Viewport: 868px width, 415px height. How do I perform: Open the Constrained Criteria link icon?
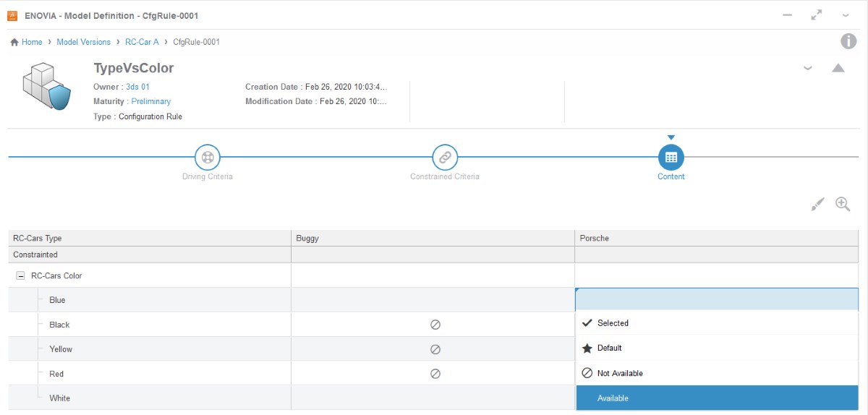point(445,157)
